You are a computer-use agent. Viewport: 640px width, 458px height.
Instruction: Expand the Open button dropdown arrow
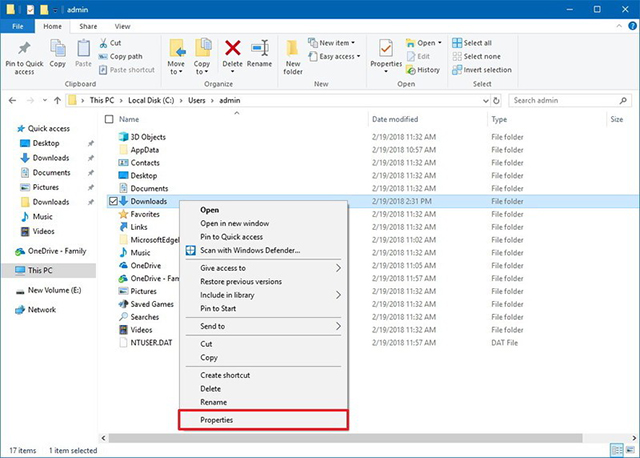[x=440, y=43]
